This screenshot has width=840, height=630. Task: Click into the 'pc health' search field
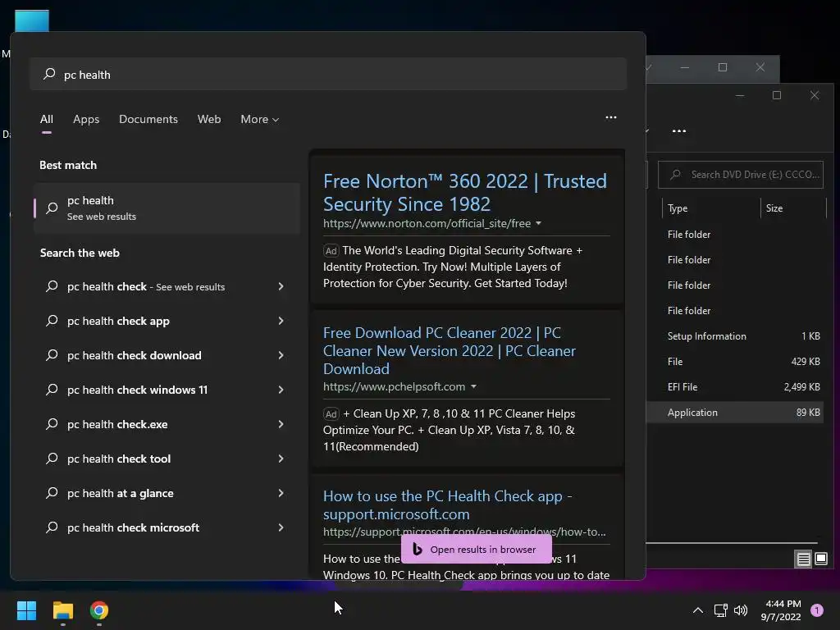click(328, 74)
